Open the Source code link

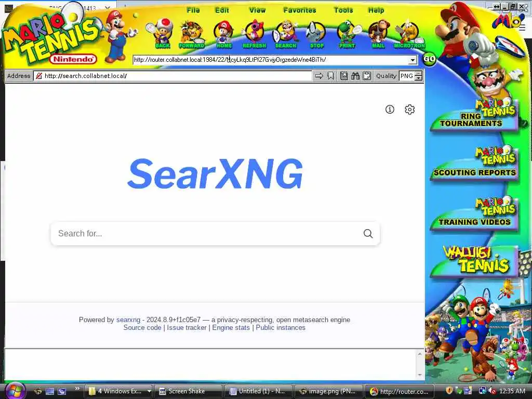(x=142, y=328)
